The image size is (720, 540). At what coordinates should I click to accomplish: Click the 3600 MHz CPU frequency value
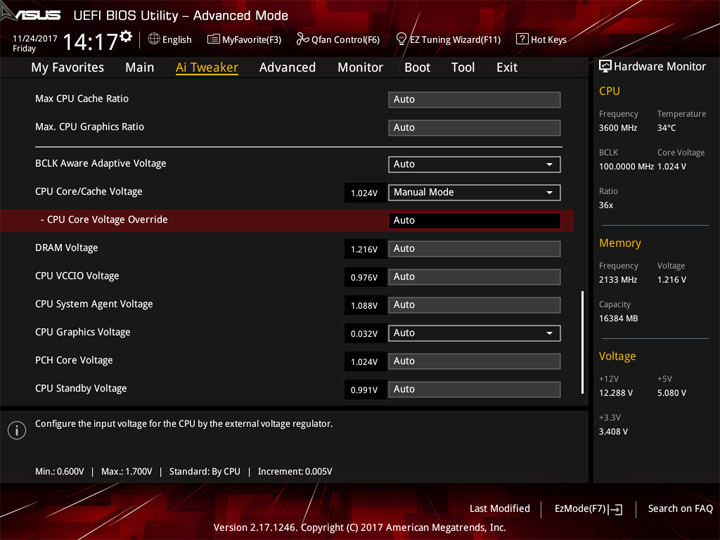pyautogui.click(x=618, y=128)
